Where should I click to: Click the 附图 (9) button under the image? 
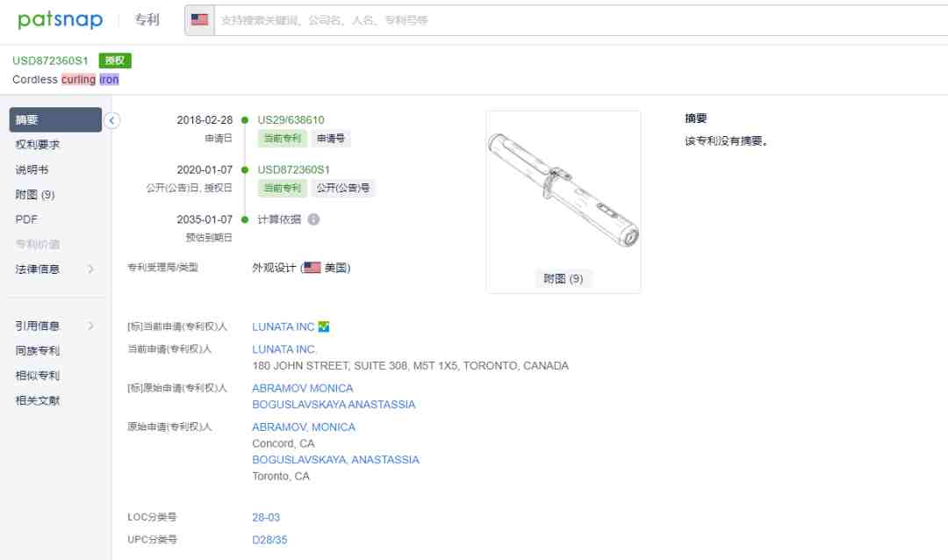pyautogui.click(x=563, y=279)
